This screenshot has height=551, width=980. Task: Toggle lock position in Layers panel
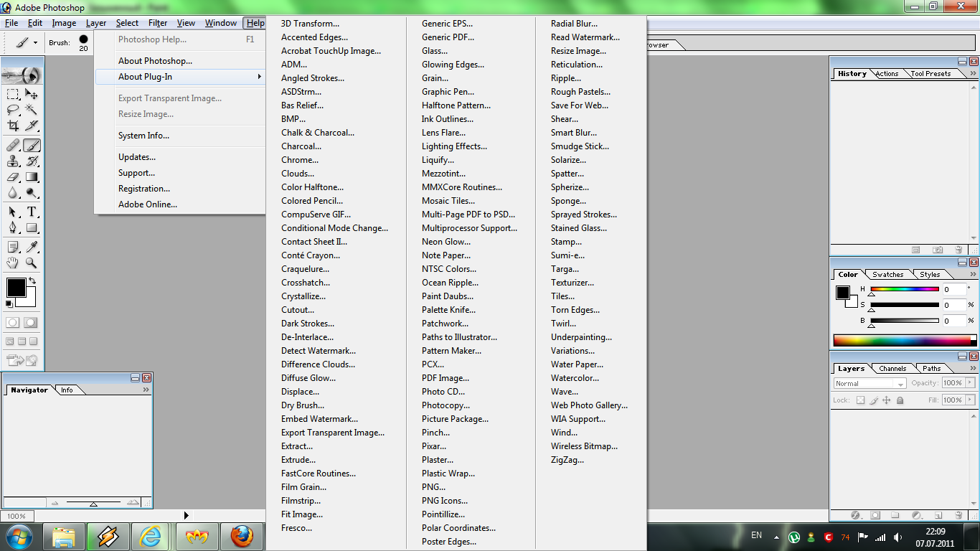coord(887,400)
